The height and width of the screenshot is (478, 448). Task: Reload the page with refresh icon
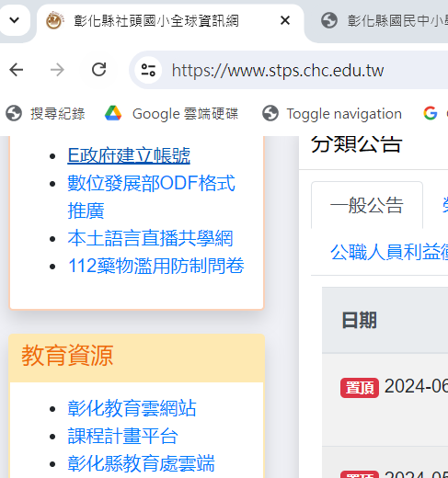[98, 70]
